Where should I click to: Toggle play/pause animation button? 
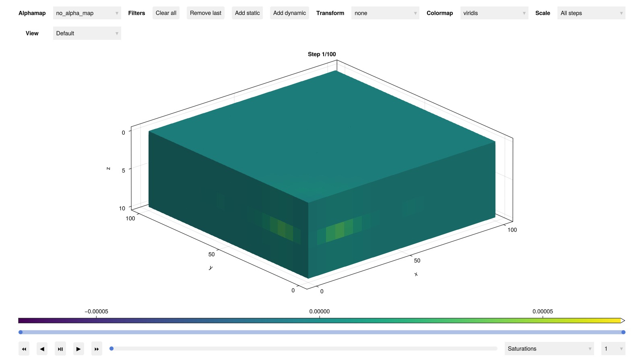[x=60, y=349]
